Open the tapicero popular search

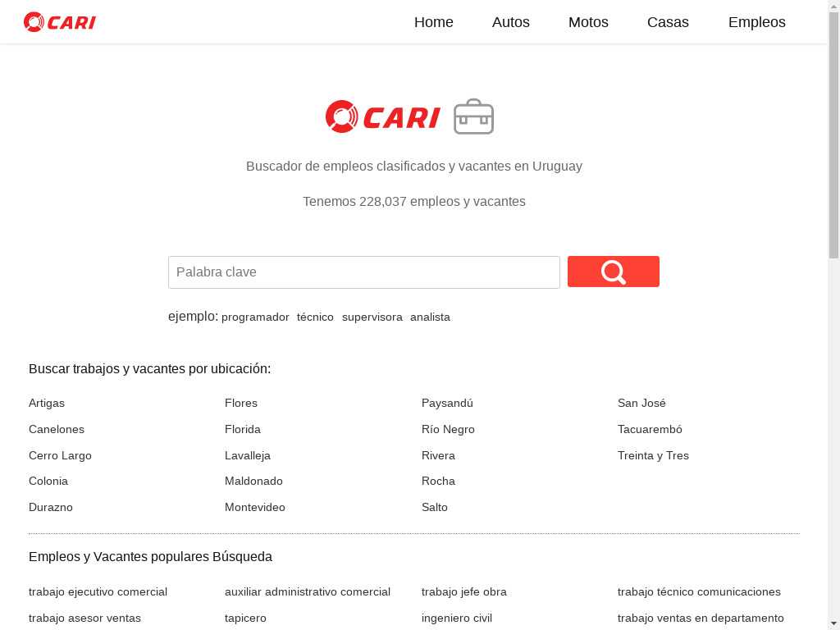[x=245, y=619]
